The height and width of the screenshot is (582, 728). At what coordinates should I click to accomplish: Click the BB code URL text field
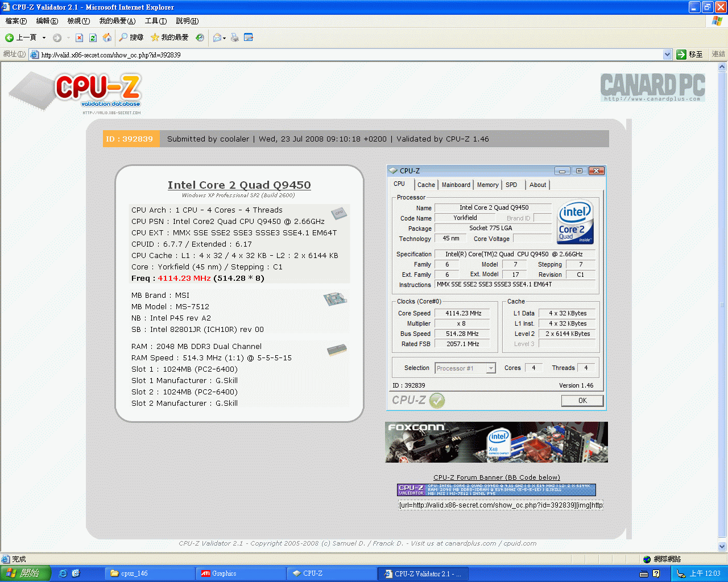500,505
